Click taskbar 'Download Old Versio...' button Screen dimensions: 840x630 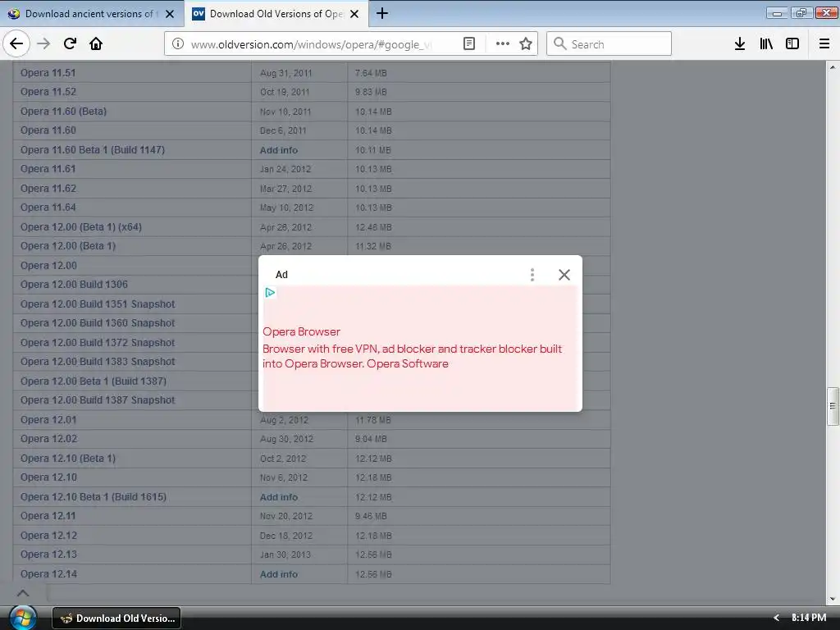point(116,619)
